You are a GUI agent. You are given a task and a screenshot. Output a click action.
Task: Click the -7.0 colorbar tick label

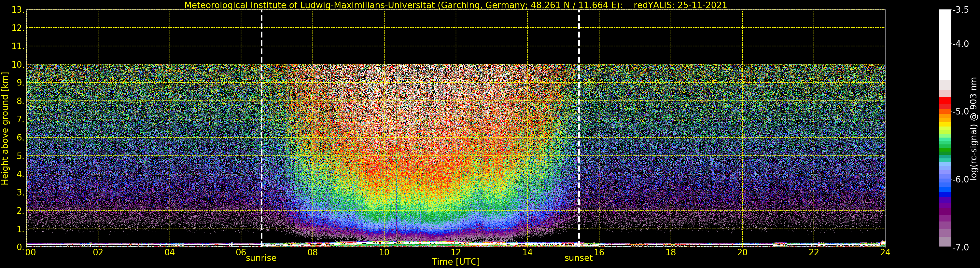point(960,248)
